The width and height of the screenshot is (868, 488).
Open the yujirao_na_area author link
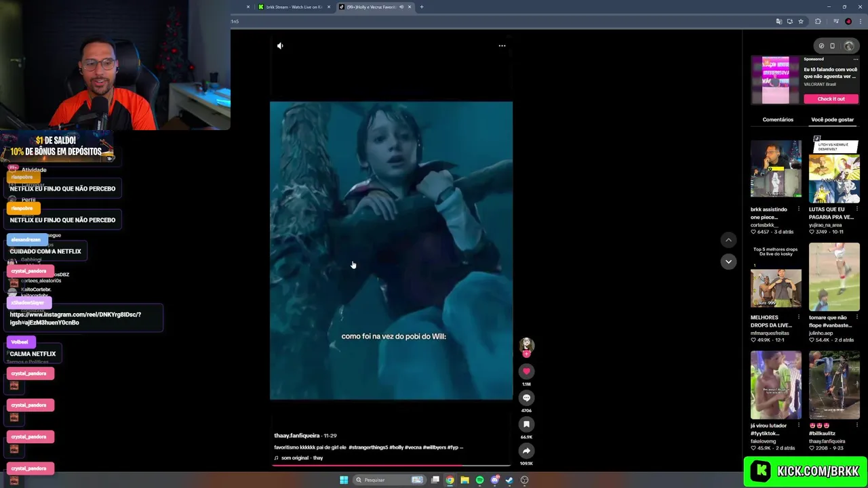pos(825,225)
